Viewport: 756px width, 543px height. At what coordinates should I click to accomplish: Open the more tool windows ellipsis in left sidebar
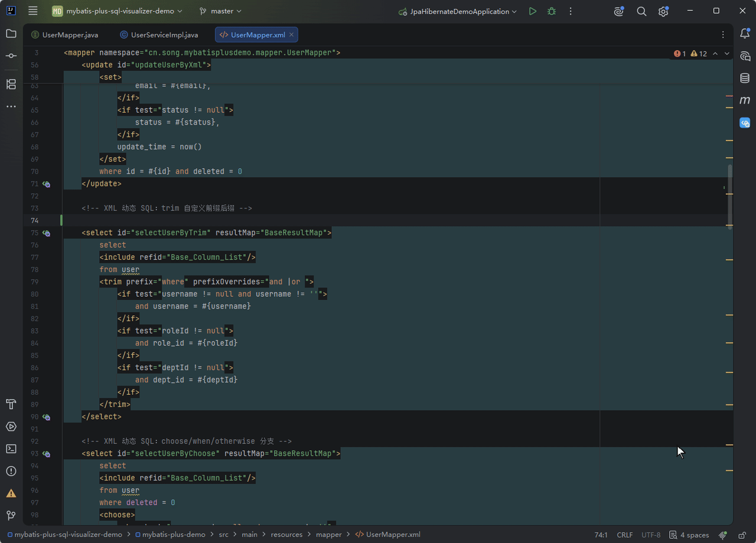pyautogui.click(x=11, y=106)
